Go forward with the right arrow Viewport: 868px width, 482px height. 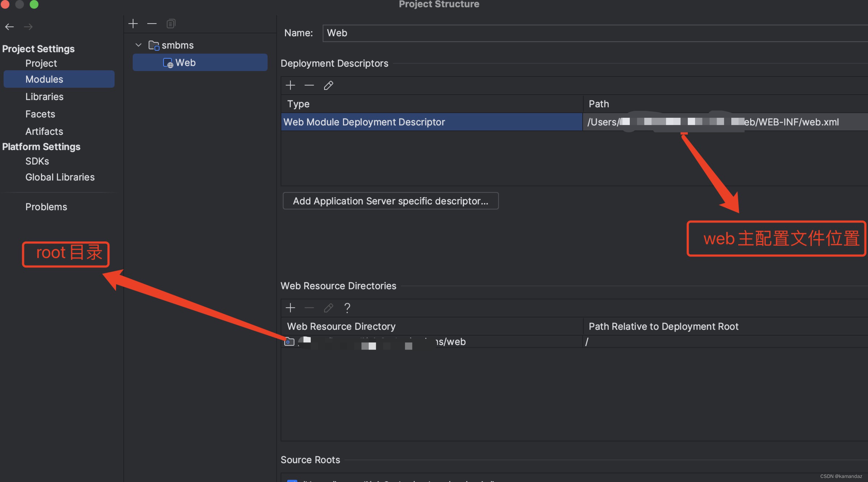pos(28,27)
